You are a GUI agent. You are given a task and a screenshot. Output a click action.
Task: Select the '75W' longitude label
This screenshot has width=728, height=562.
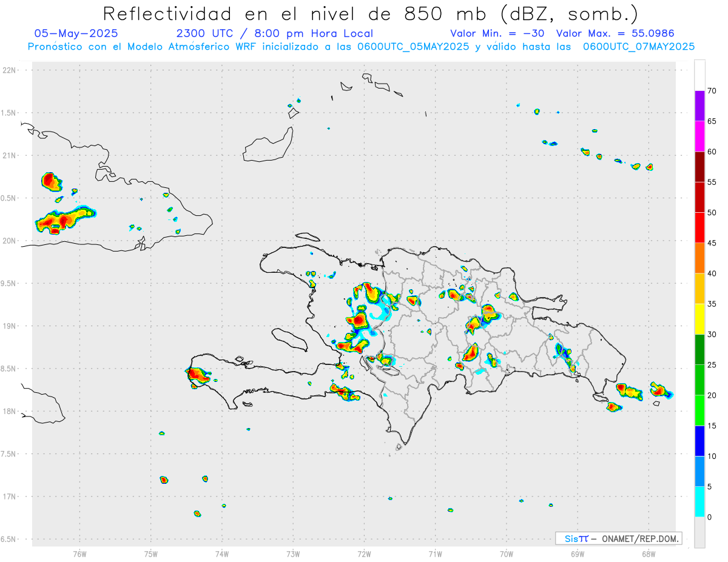(x=151, y=553)
